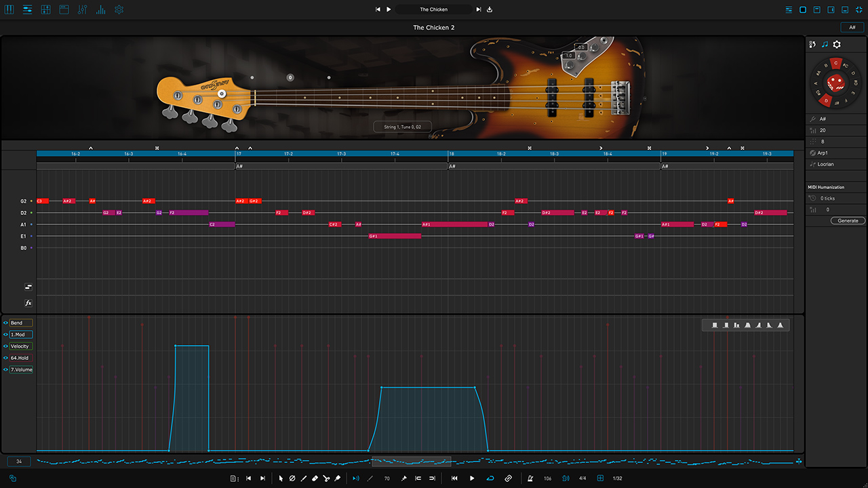Open the piano keyboard view icon
Screen dimensions: 868x488
pyautogui.click(x=9, y=10)
